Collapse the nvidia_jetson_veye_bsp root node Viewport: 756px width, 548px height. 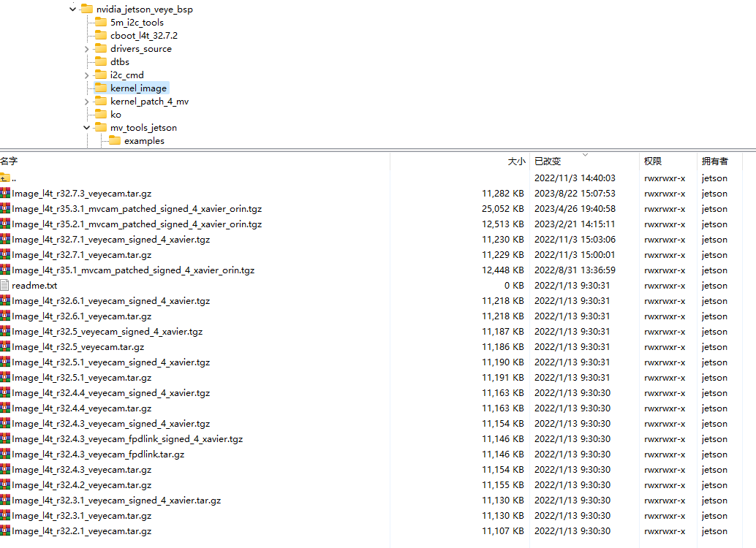(72, 9)
